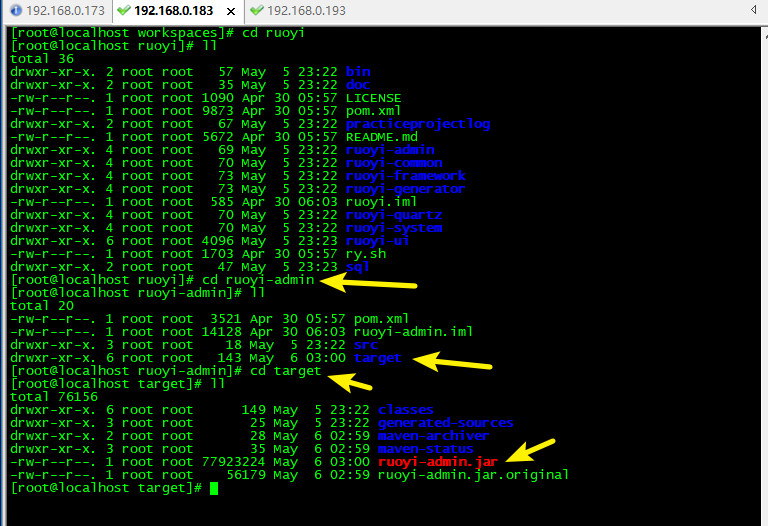Click 'pom.xml' in ruoyi listing
Image resolution: width=768 pixels, height=526 pixels.
(374, 111)
